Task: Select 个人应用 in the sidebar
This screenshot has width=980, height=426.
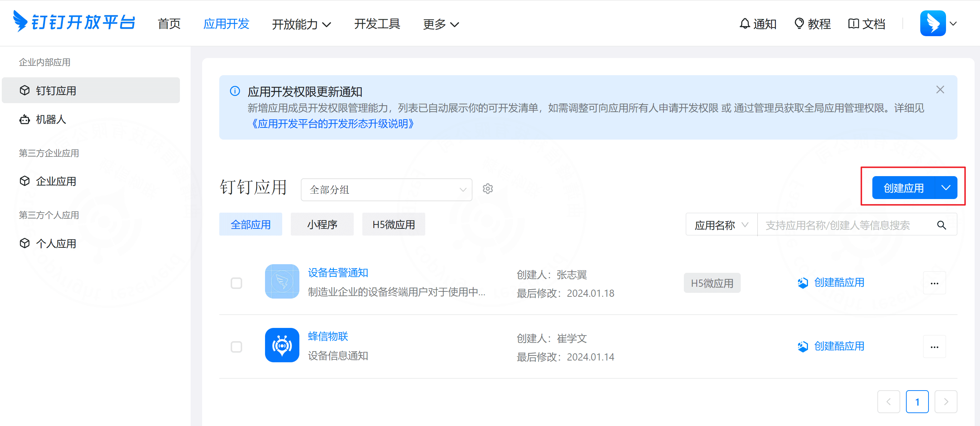Action: click(91, 243)
